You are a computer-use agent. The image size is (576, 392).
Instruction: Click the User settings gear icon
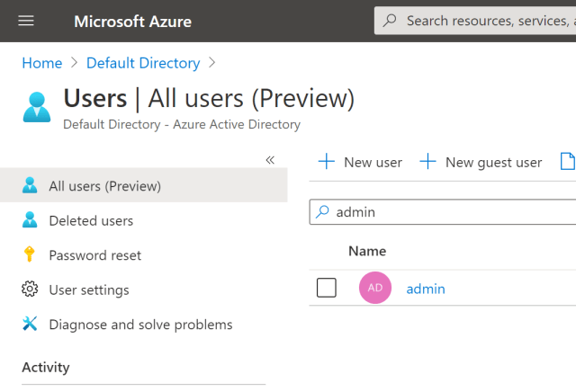[x=30, y=290]
